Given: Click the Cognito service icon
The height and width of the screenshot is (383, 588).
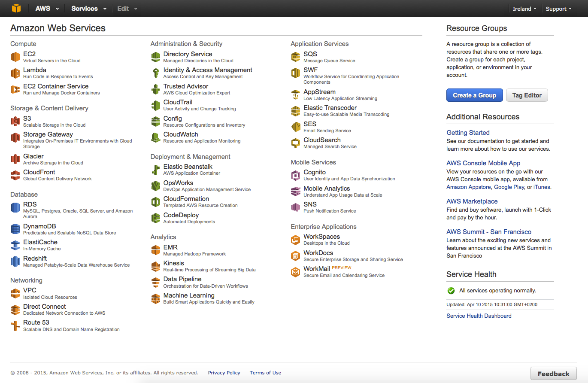Looking at the screenshot, I should click(x=296, y=175).
